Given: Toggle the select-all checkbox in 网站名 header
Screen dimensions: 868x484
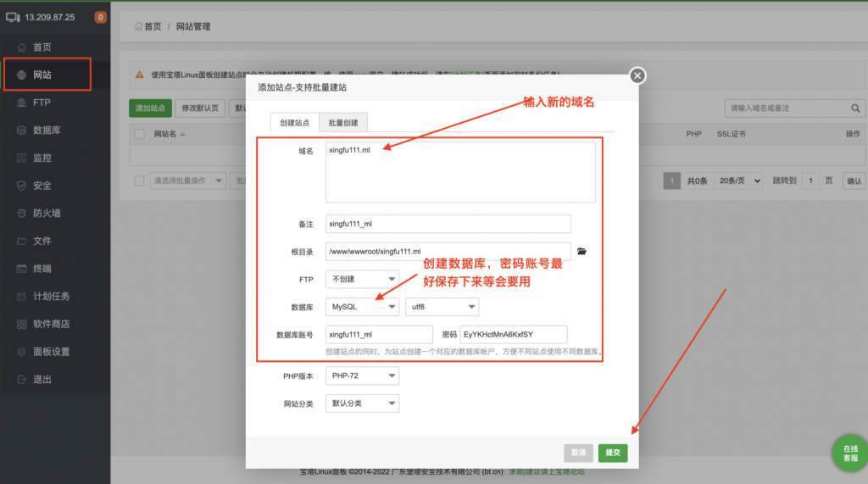Looking at the screenshot, I should point(140,134).
